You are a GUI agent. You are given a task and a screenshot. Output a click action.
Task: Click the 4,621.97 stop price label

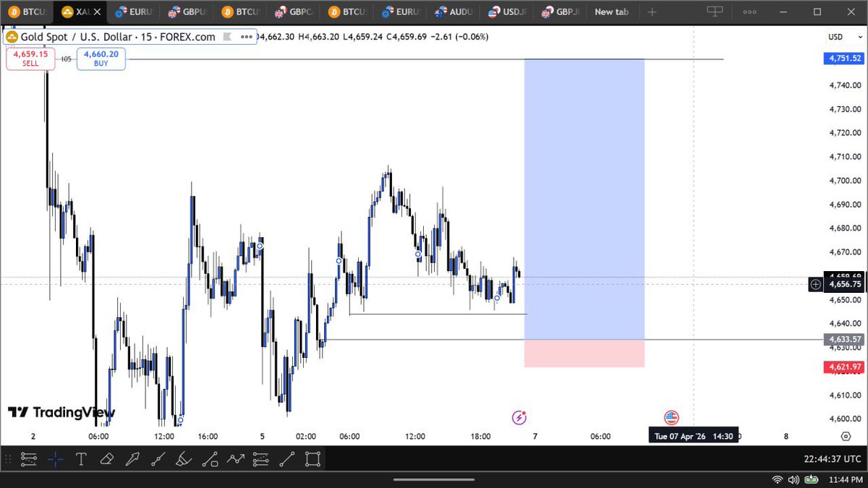click(x=843, y=367)
